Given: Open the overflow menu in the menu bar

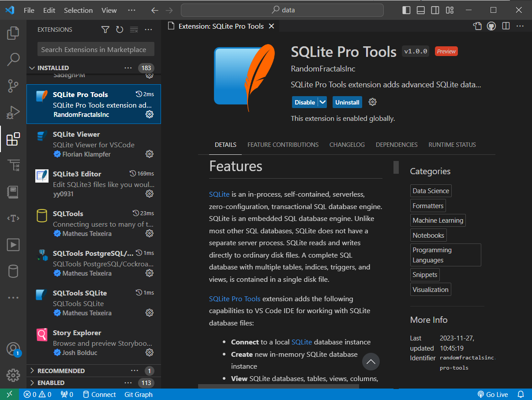Looking at the screenshot, I should (131, 10).
